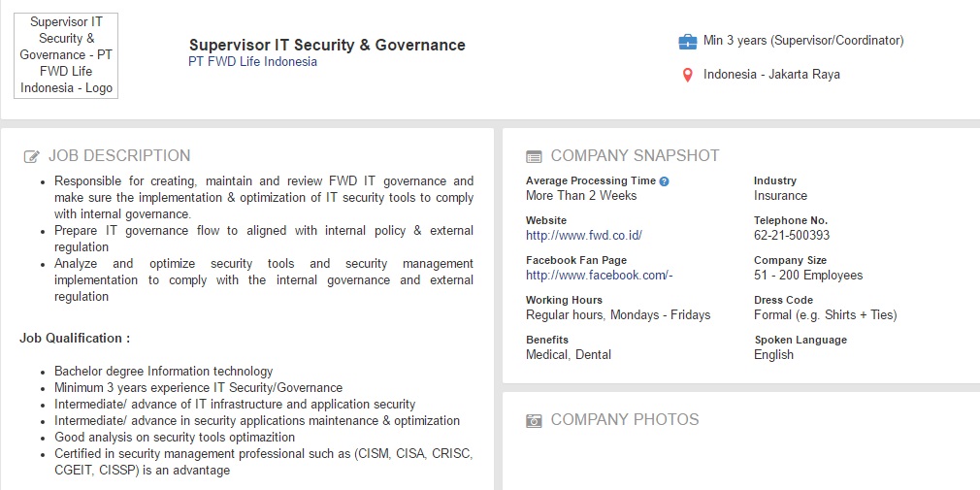
Task: Click the briefcase experience icon
Action: 687,42
